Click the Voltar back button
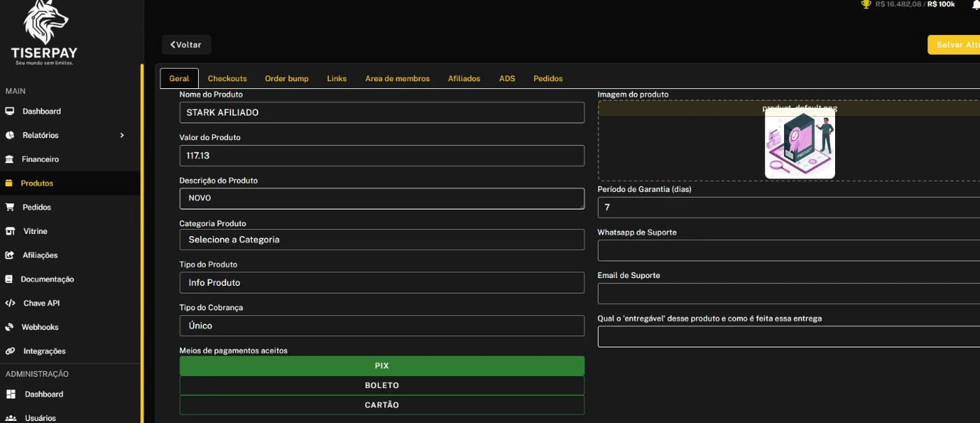Screen dimensions: 980x423 point(186,45)
